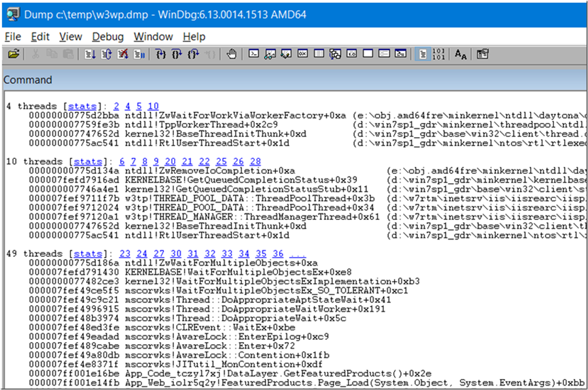Open the Command window via toolbar icon
This screenshot has width=588, height=390.
[254, 54]
